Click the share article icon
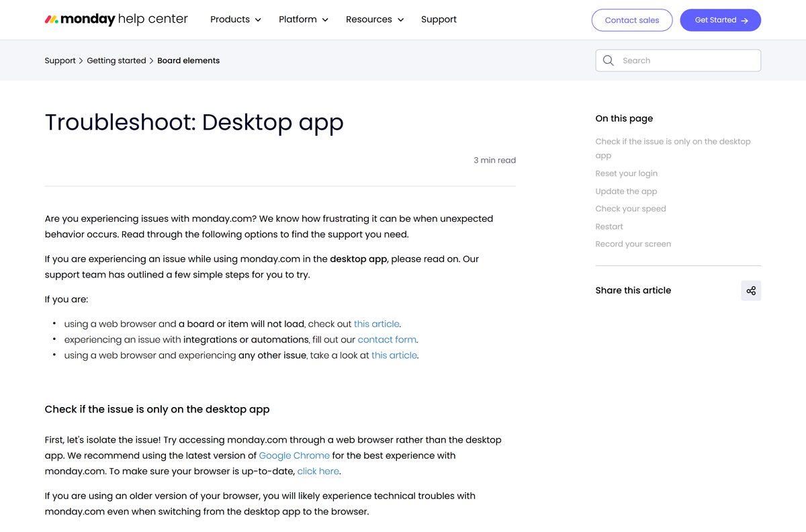 click(751, 290)
